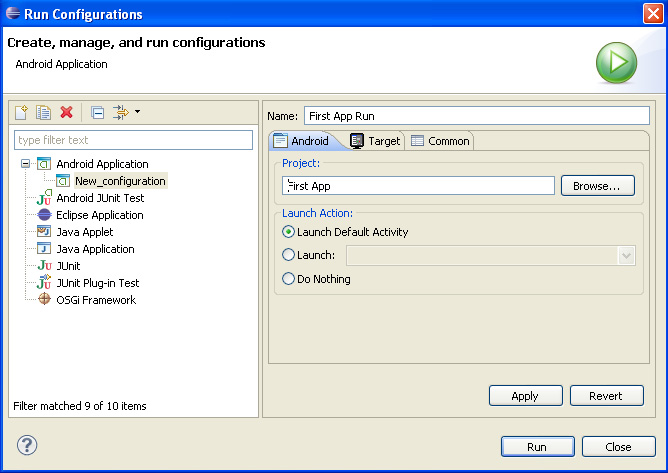
Task: Select Eclipse Application configuration type
Action: pyautogui.click(x=99, y=215)
